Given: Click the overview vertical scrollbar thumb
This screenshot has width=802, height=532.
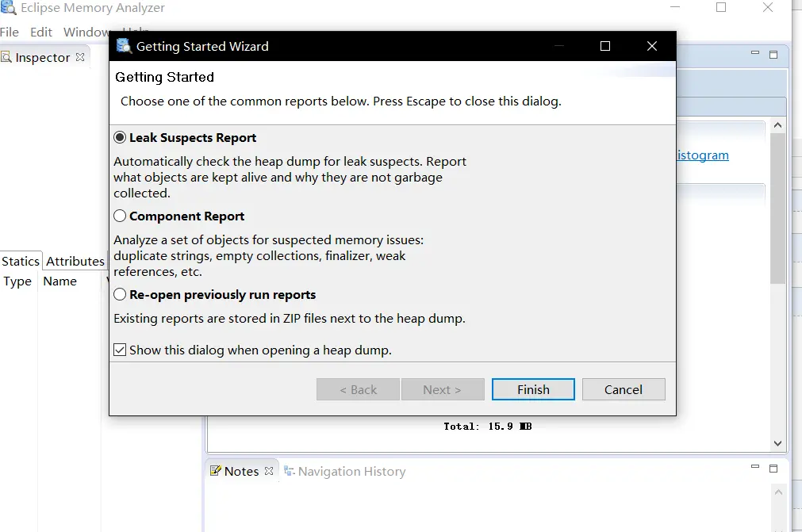Looking at the screenshot, I should pyautogui.click(x=777, y=208).
